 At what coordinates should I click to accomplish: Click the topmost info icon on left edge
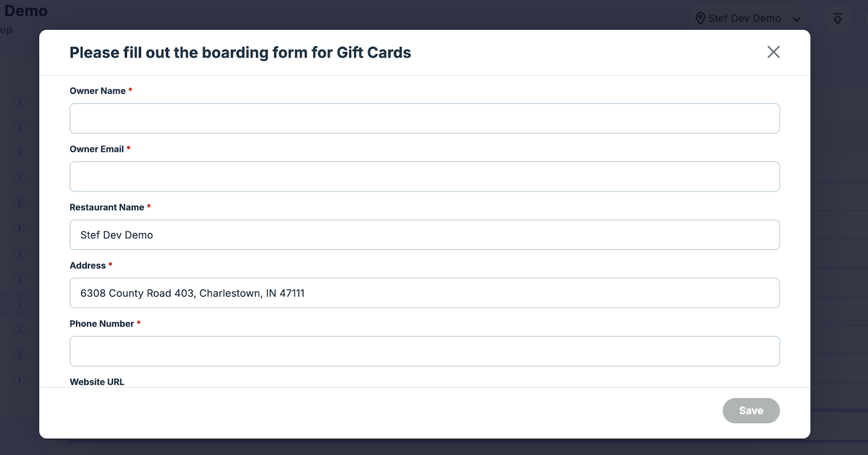pyautogui.click(x=20, y=101)
